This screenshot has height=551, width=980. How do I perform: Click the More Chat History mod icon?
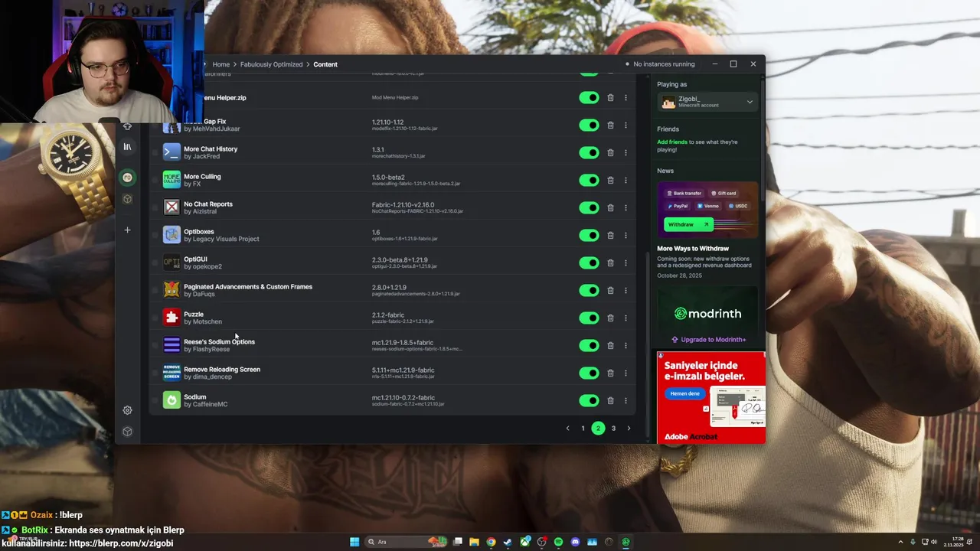tap(171, 152)
